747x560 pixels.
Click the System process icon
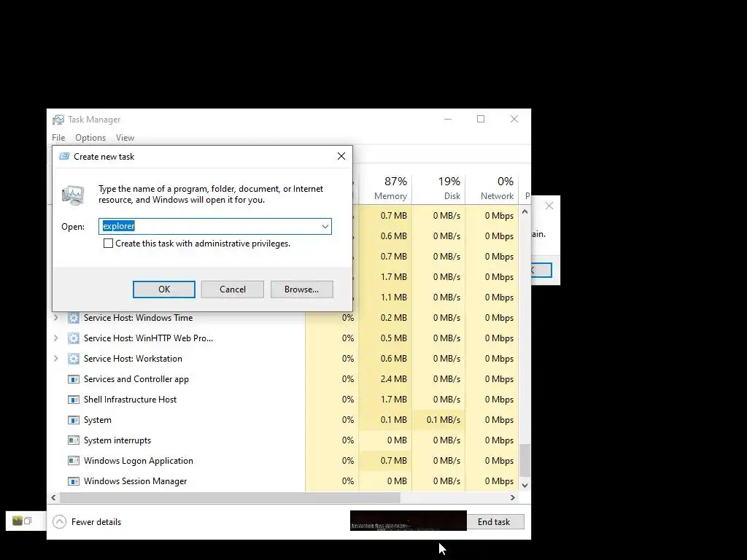click(x=74, y=420)
